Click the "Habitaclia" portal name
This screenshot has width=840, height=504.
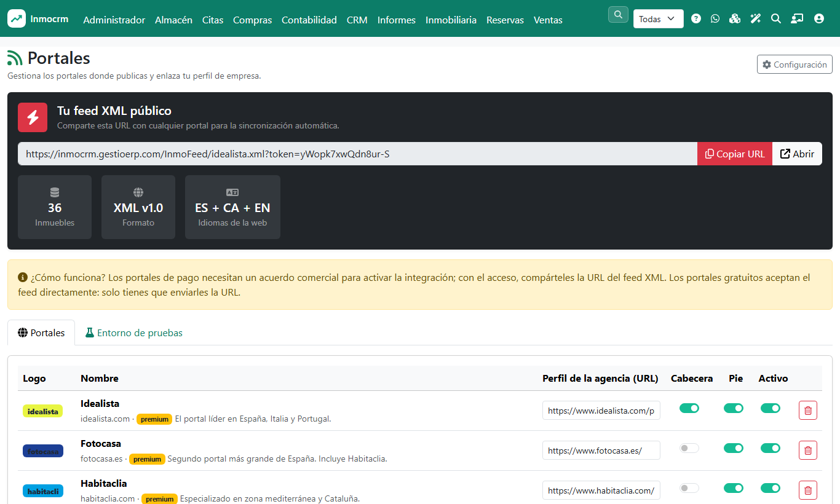coord(104,483)
